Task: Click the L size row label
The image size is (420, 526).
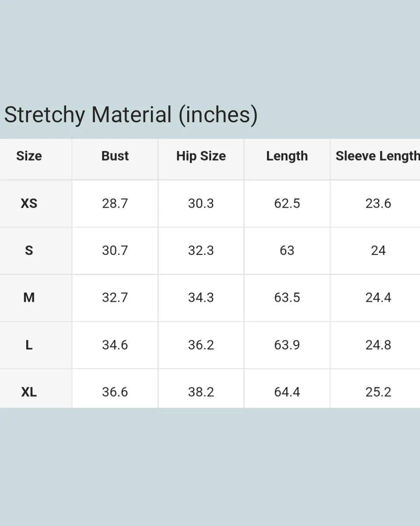Action: [29, 345]
